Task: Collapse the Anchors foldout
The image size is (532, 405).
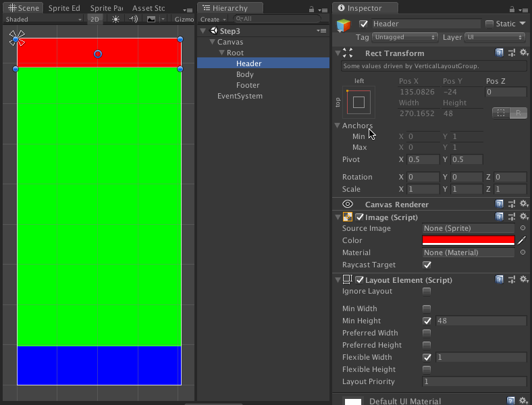Action: [x=338, y=126]
